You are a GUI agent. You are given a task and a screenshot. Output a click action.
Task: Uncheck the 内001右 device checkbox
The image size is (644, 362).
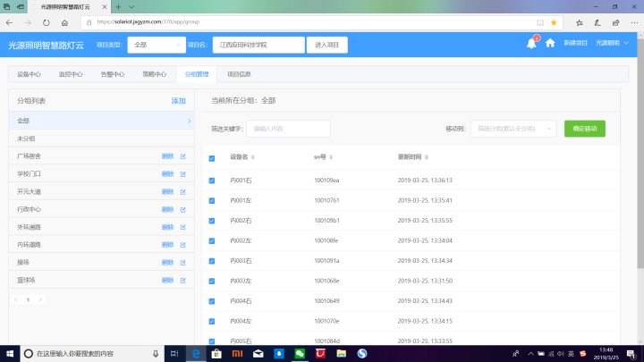point(212,181)
